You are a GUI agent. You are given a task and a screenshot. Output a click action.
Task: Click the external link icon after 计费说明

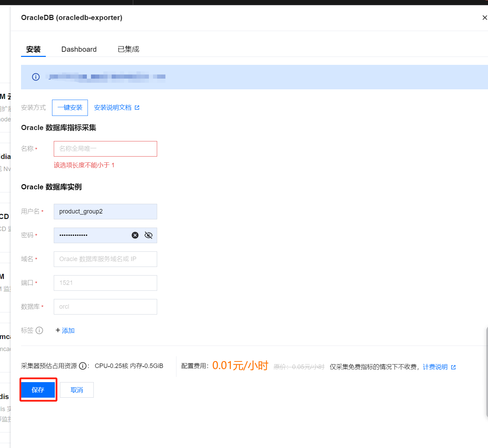pos(454,367)
